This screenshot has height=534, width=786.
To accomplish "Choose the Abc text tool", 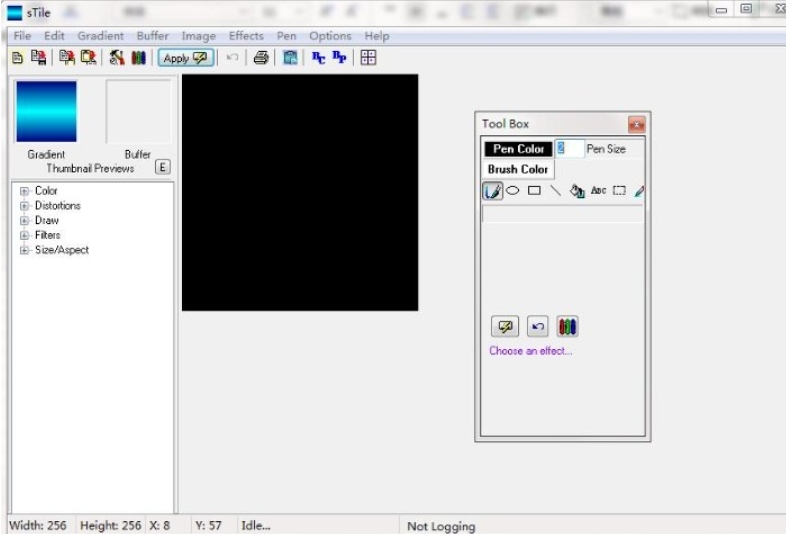I will pos(598,190).
